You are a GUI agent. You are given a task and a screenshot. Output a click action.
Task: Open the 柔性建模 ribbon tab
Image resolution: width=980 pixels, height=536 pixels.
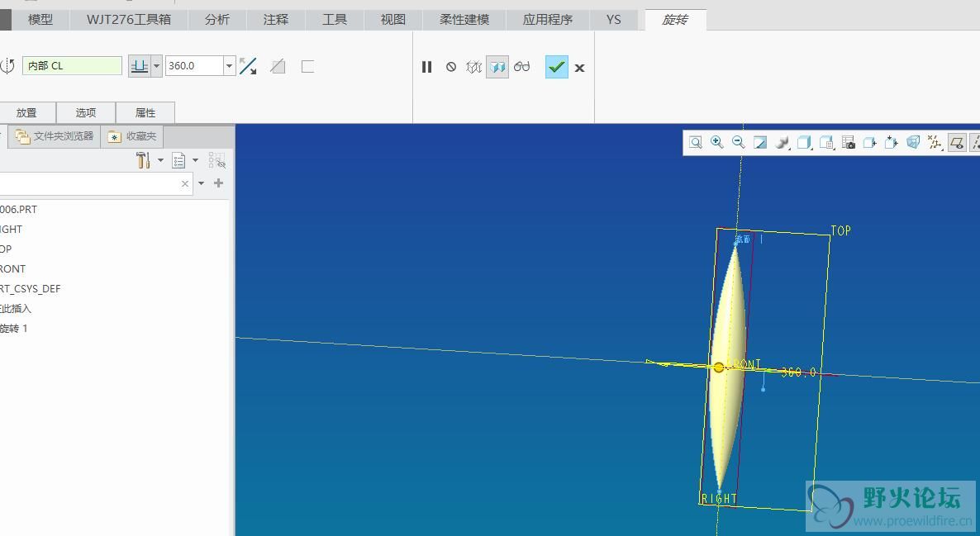[464, 19]
